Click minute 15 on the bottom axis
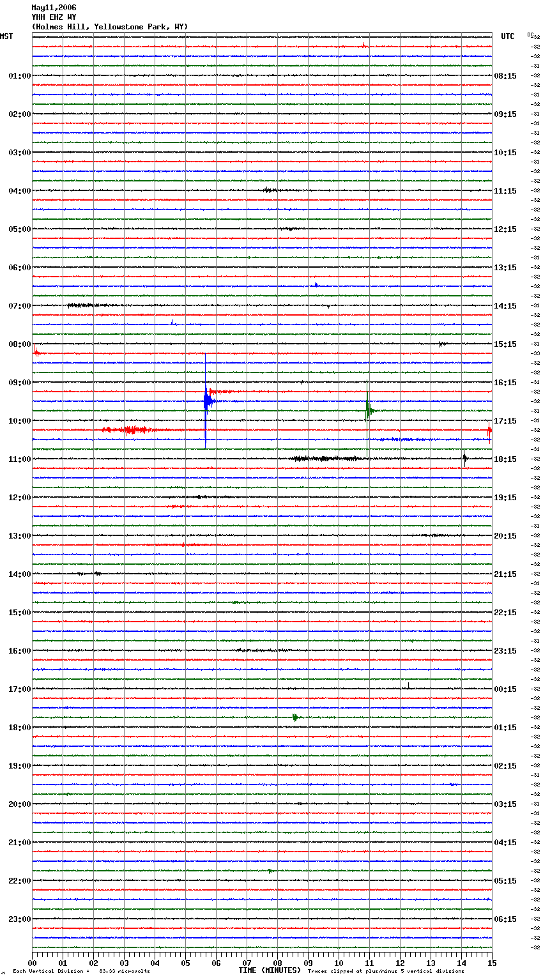The width and height of the screenshot is (543, 980). pos(492,963)
